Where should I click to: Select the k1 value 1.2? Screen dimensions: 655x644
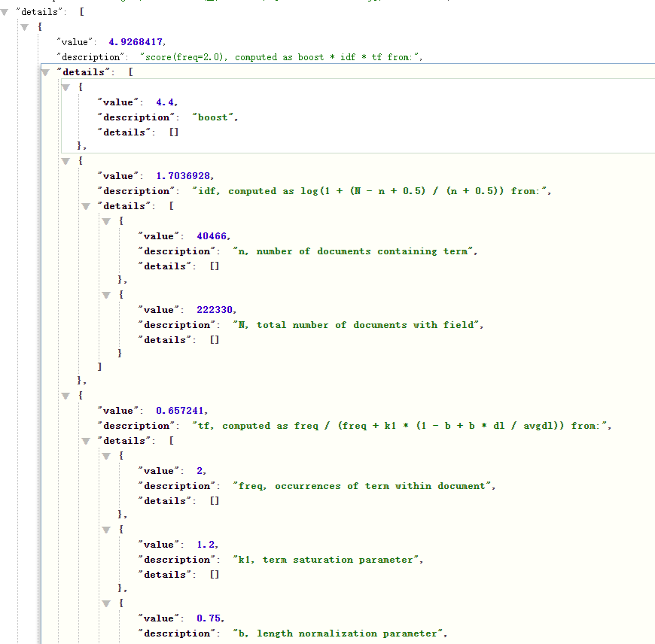click(206, 545)
